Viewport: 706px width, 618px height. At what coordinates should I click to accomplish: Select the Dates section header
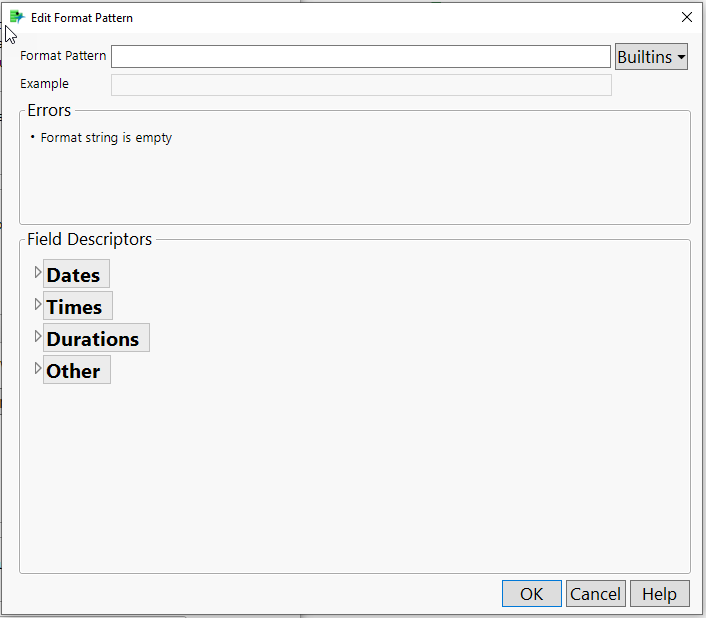(76, 274)
